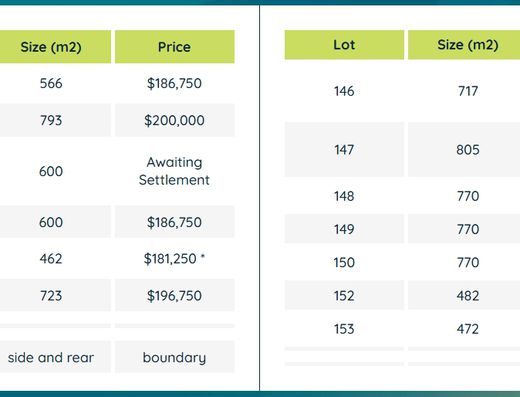The height and width of the screenshot is (397, 520).
Task: Select the 805 size cell
Action: coord(468,150)
